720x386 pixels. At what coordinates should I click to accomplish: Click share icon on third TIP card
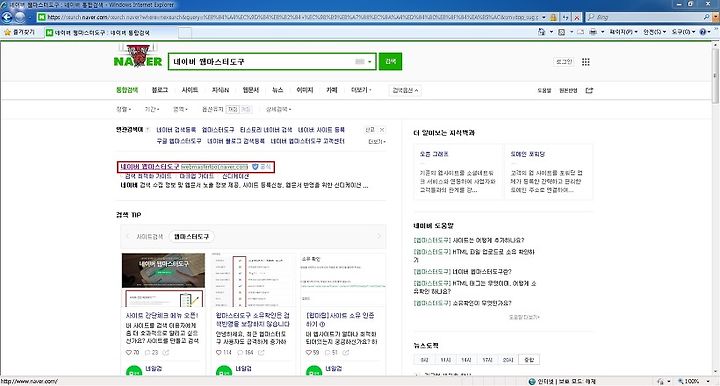[x=346, y=352]
